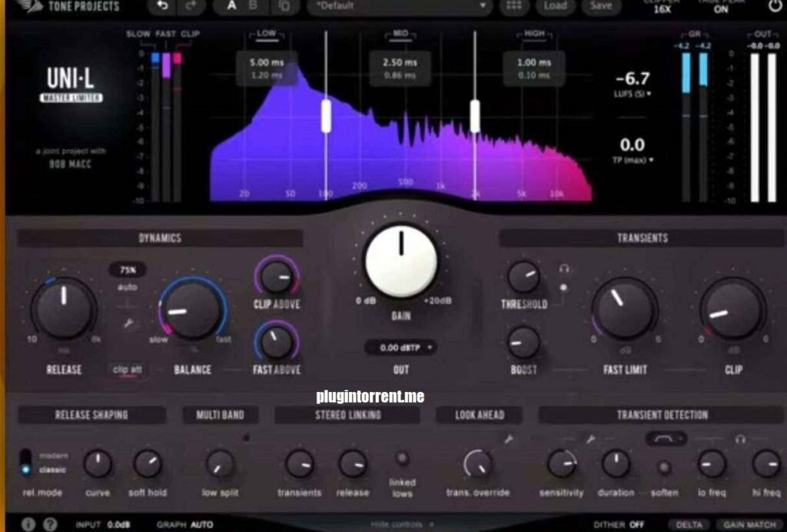Open the help question mark icon
Image resolution: width=787 pixels, height=532 pixels.
pyautogui.click(x=50, y=524)
